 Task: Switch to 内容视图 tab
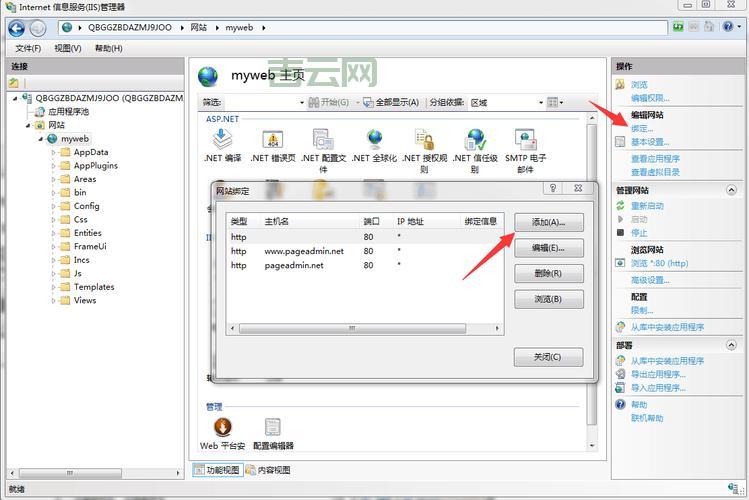pyautogui.click(x=268, y=470)
